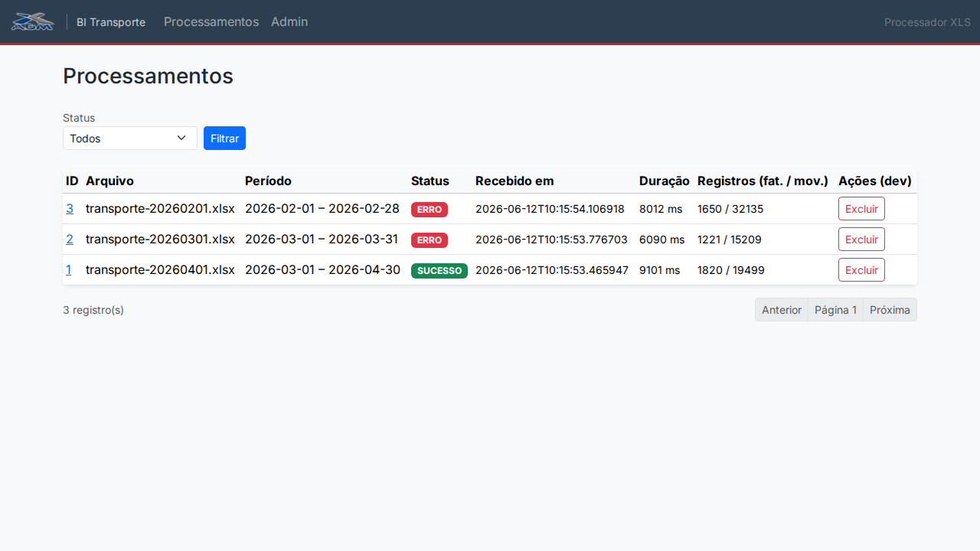Go to previous page with Anterior
Screen dimensions: 980x551
click(x=782, y=310)
